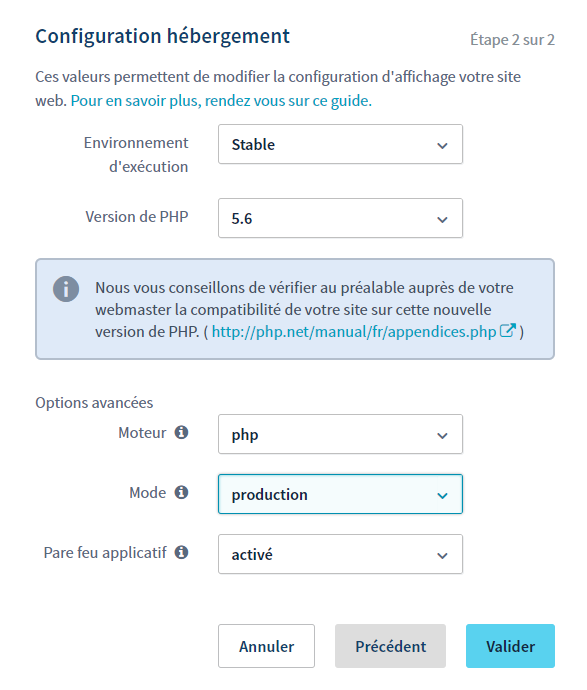Click the info icon beside Mode
This screenshot has width=587, height=690.
tap(181, 492)
